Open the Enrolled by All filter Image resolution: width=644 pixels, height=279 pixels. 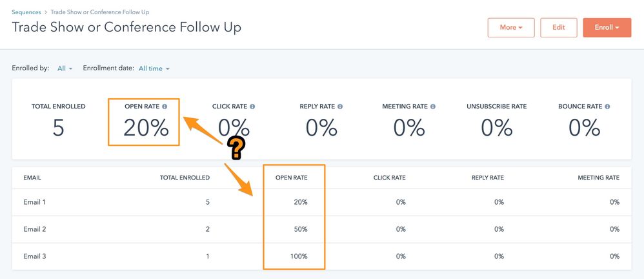[65, 68]
